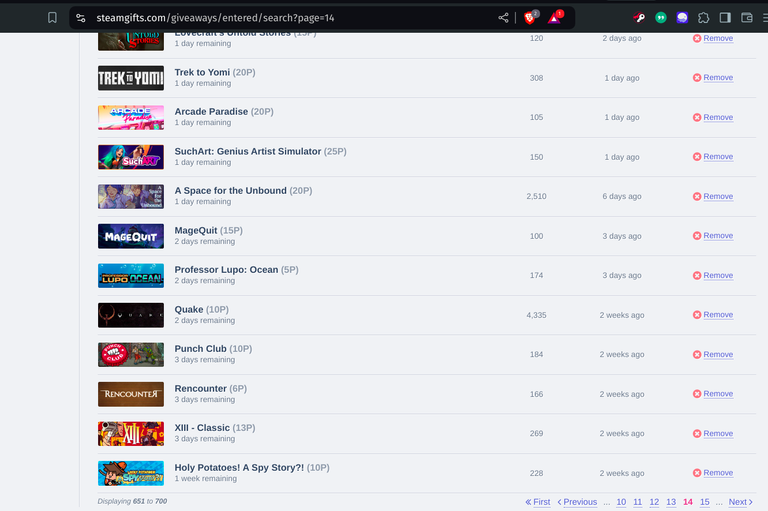The width and height of the screenshot is (768, 511).
Task: Open the Brave Rewards triangle icon
Action: click(555, 18)
